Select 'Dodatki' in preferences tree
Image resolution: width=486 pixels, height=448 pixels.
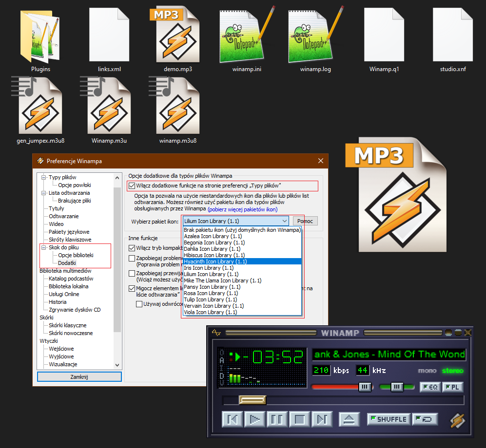point(67,263)
